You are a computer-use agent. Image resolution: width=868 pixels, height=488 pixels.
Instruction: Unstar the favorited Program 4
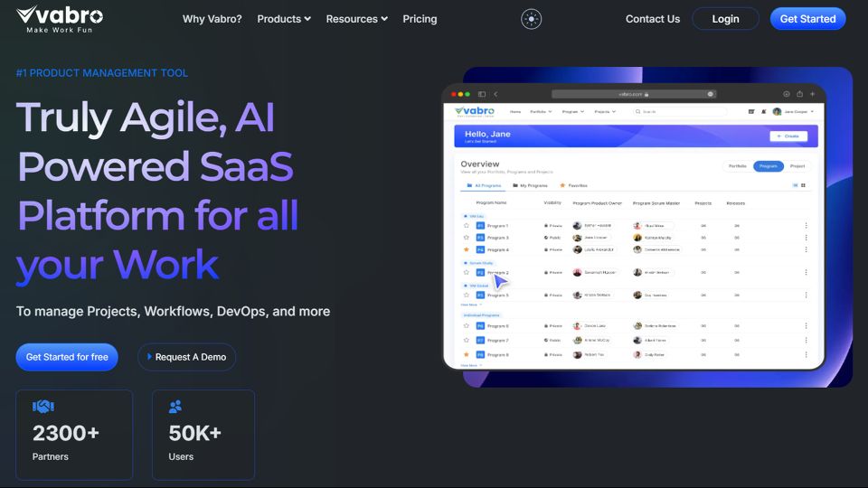pyautogui.click(x=467, y=249)
